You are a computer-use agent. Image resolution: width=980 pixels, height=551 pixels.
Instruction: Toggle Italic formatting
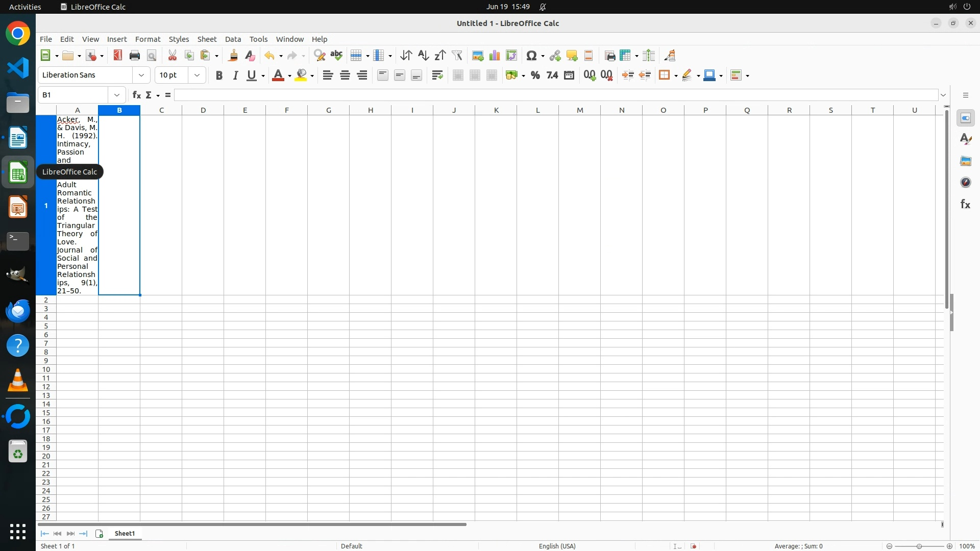235,76
